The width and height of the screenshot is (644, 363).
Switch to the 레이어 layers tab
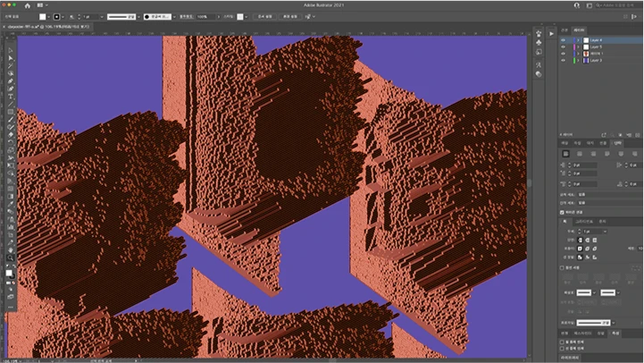pyautogui.click(x=579, y=30)
